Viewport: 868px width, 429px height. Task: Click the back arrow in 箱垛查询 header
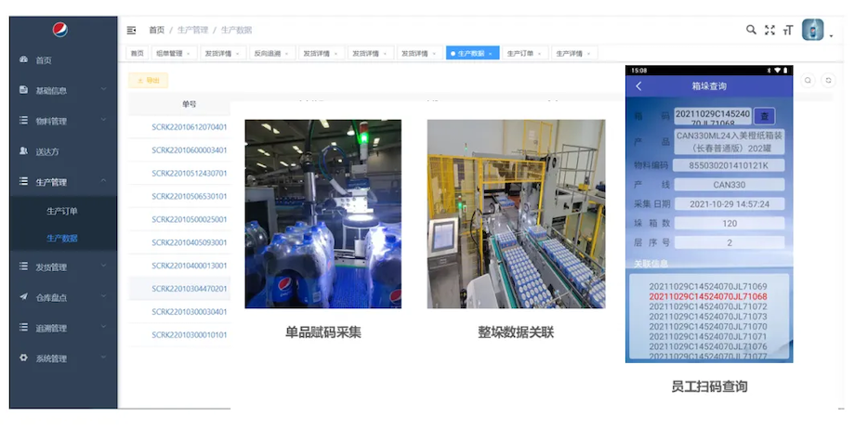click(x=638, y=86)
